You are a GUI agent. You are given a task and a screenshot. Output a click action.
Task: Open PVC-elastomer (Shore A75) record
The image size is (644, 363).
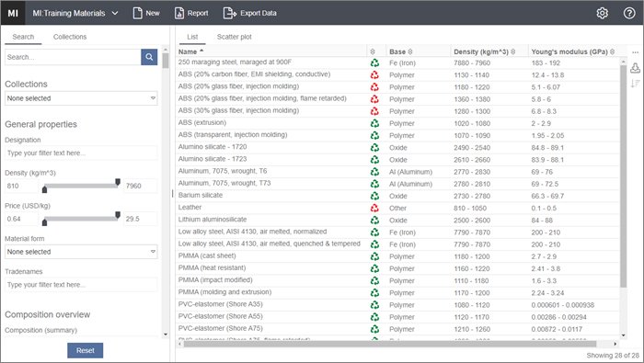[220, 328]
